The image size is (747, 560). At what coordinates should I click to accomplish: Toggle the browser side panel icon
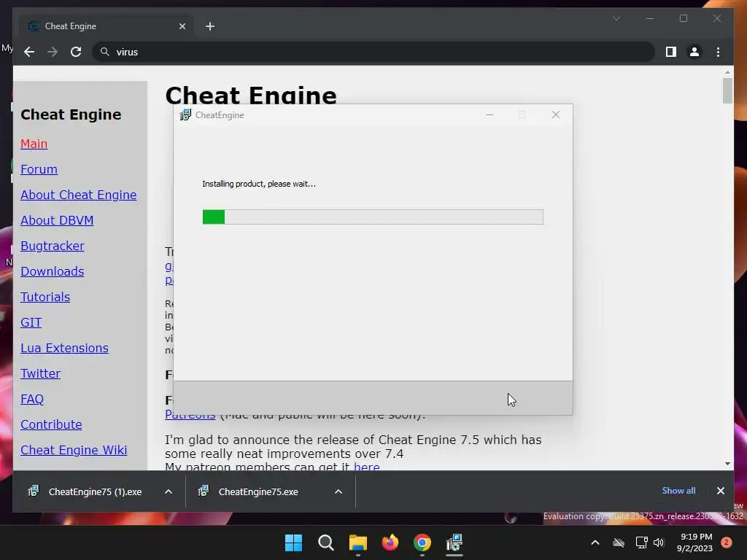[671, 52]
